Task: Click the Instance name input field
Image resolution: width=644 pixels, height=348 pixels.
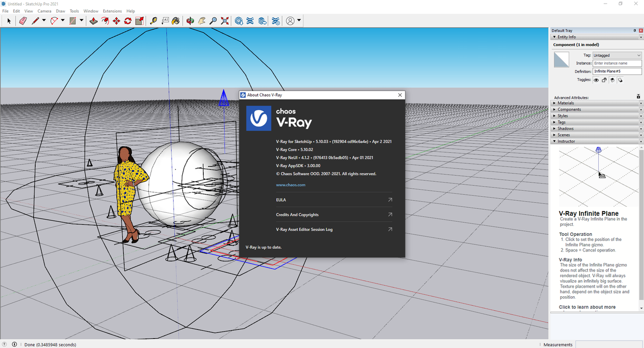Action: 617,63
